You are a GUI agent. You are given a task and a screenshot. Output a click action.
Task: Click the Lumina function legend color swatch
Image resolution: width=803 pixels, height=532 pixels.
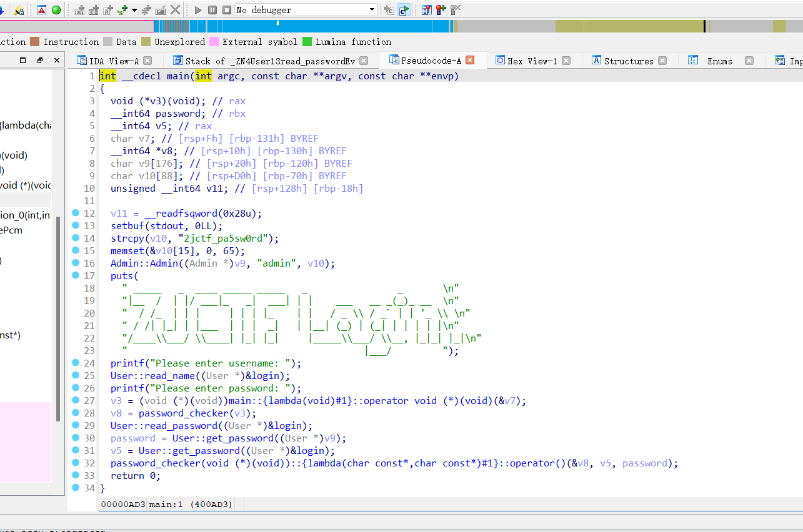point(307,42)
